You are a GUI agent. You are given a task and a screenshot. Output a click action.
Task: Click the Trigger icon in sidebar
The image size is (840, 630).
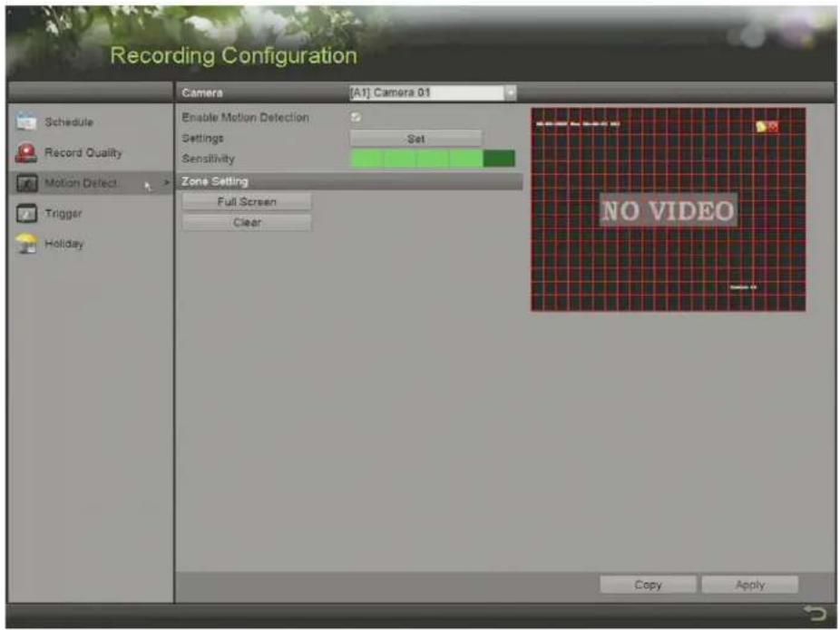pos(27,213)
